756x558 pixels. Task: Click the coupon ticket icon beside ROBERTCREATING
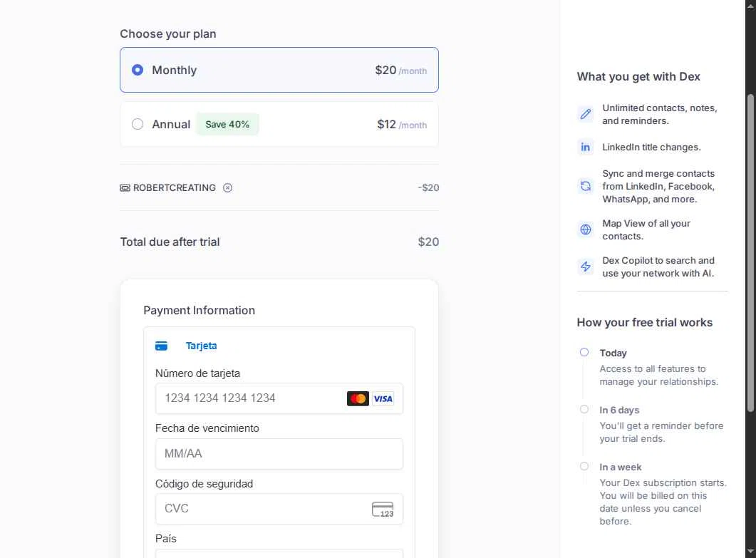[x=125, y=187]
